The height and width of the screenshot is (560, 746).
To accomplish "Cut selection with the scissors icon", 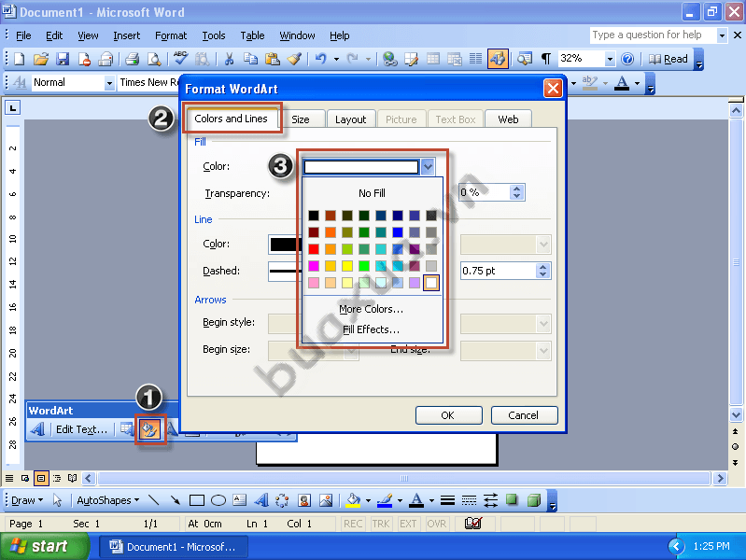I will (x=229, y=59).
